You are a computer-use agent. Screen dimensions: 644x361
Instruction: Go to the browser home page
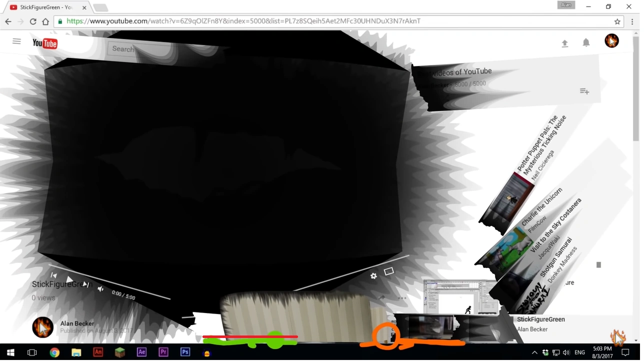pos(45,21)
